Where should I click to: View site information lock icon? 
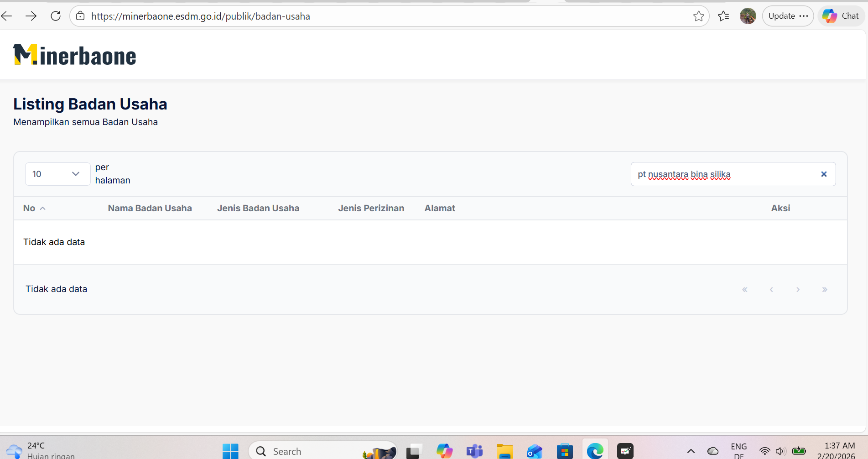pyautogui.click(x=80, y=16)
